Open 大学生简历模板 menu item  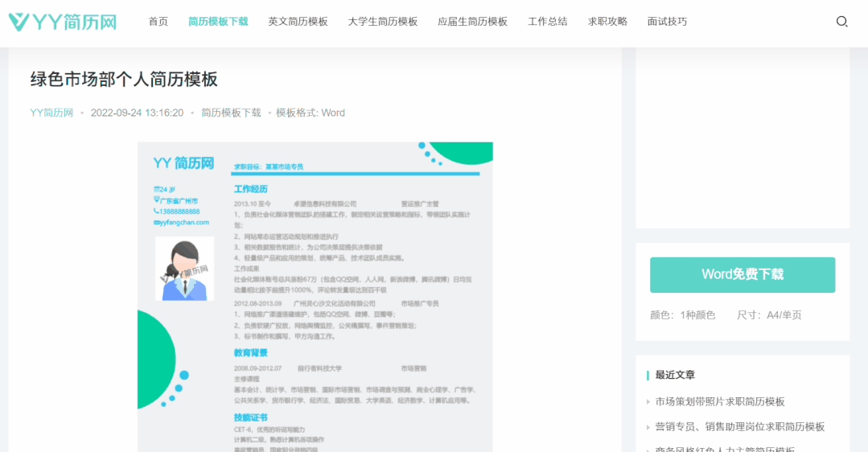383,22
